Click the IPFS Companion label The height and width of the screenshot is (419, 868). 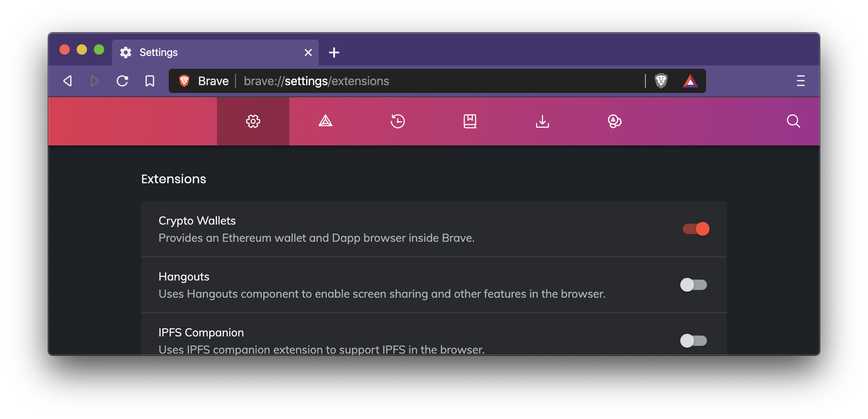tap(201, 333)
